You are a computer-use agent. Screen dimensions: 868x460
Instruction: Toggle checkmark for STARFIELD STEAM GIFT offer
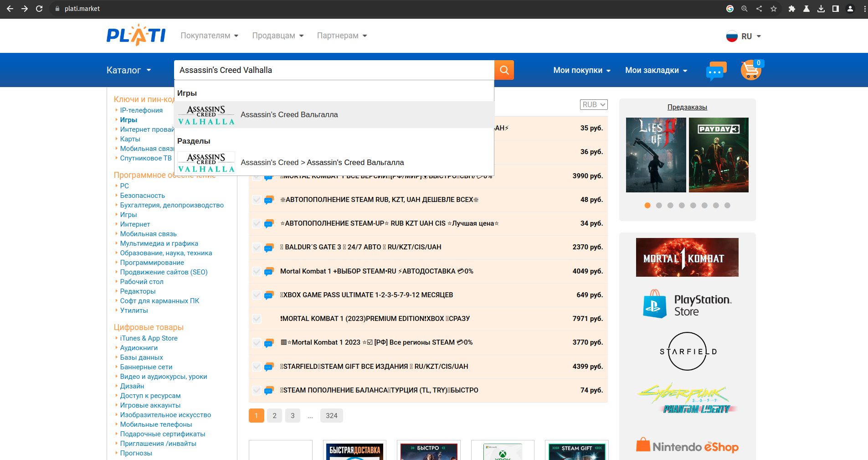coord(257,367)
